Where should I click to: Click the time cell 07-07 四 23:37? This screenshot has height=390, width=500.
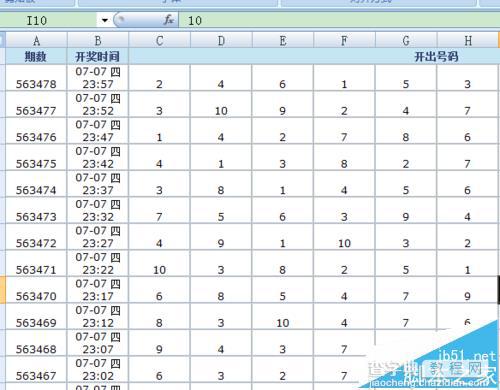(x=98, y=184)
